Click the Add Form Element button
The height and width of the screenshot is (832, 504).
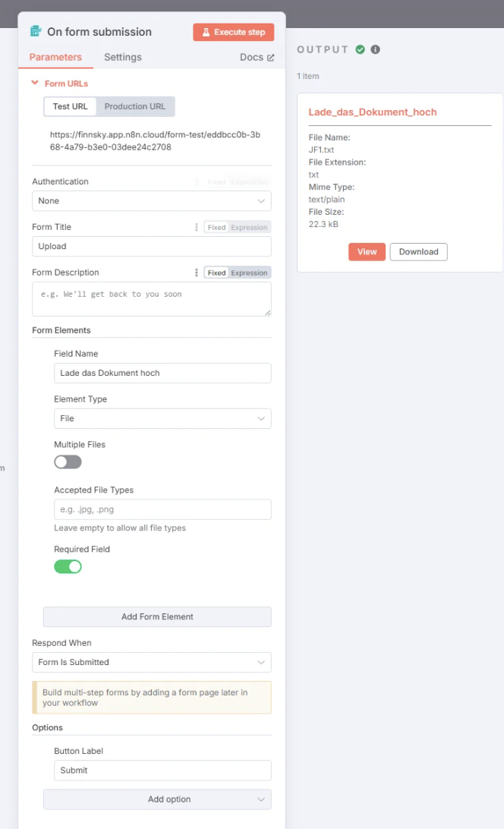click(157, 616)
